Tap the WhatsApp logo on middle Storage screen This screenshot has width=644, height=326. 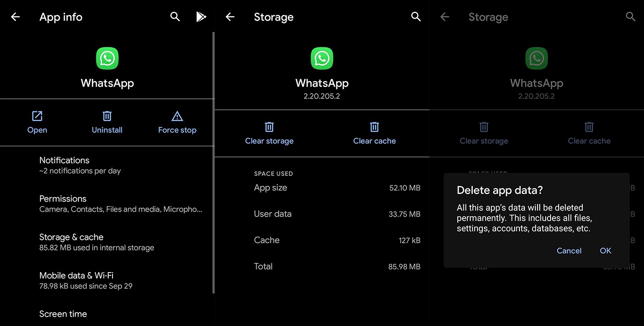(x=322, y=58)
